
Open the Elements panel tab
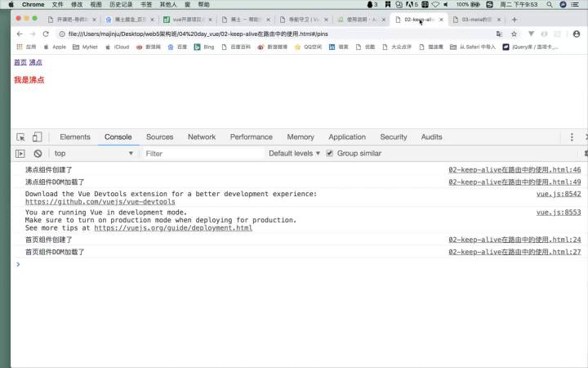pos(75,137)
